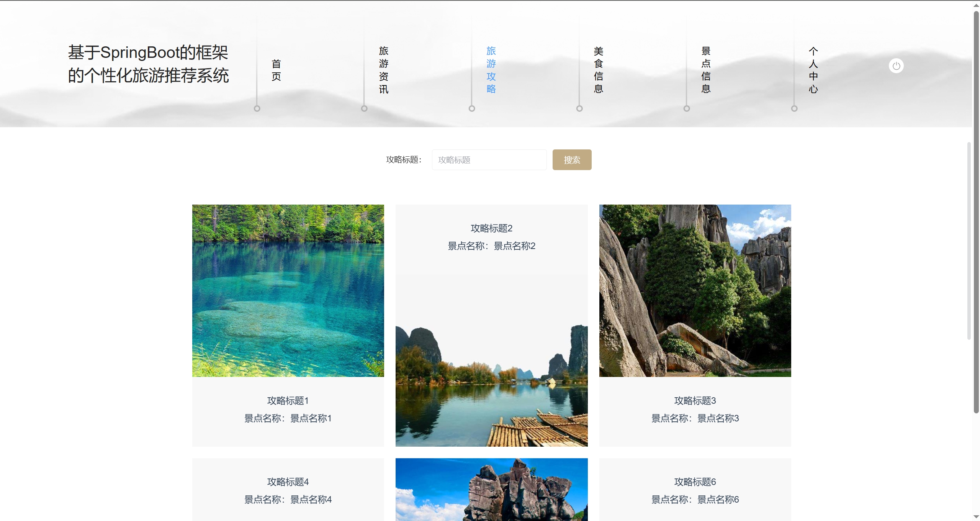Screen dimensions: 980x521
Task: Open the blue lake photo of 攻略标题1
Action: (288, 291)
